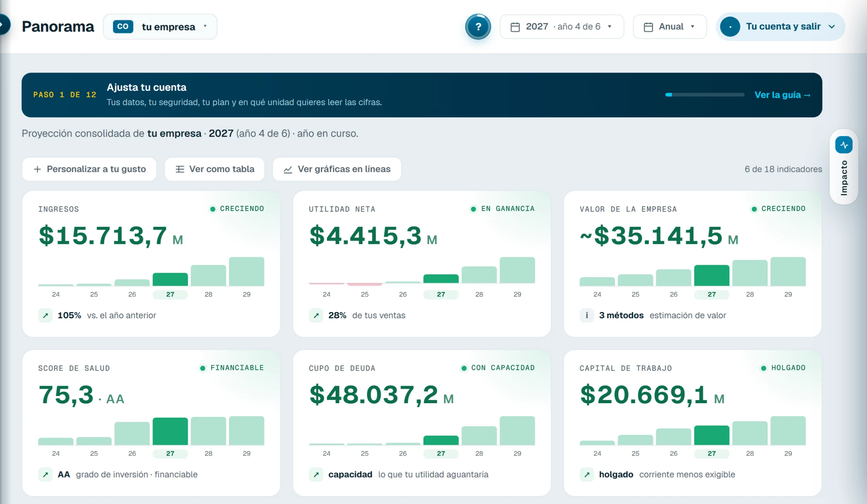
Task: Click the calendar icon next to 2027
Action: tap(515, 27)
